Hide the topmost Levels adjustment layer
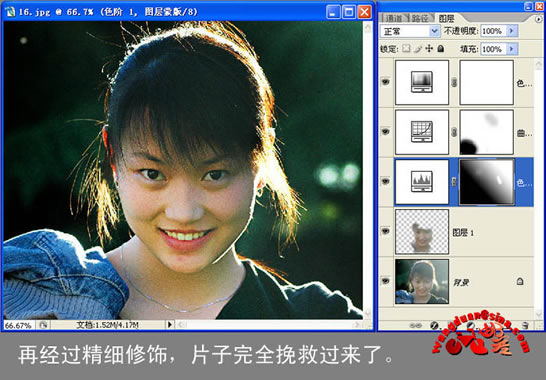 coord(385,82)
